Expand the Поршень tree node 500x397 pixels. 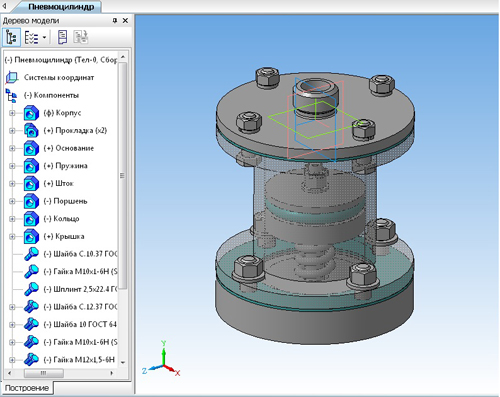point(12,201)
